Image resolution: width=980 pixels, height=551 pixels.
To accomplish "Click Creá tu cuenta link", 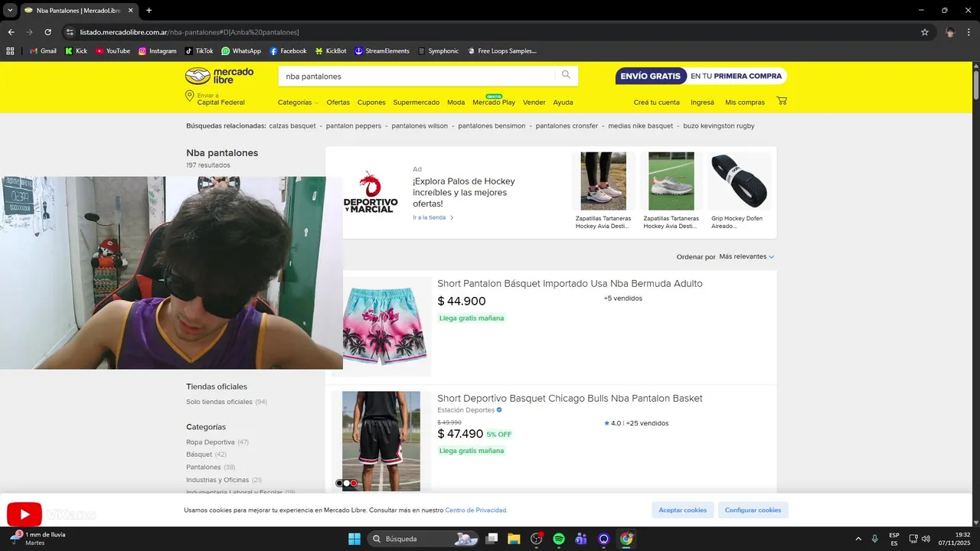I will (656, 102).
